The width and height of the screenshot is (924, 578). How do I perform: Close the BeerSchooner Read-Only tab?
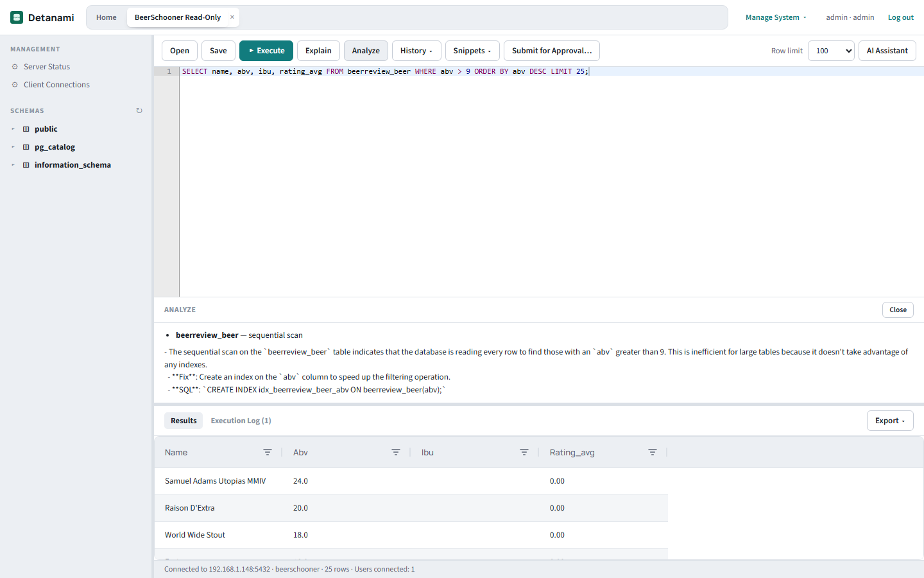[x=232, y=17]
